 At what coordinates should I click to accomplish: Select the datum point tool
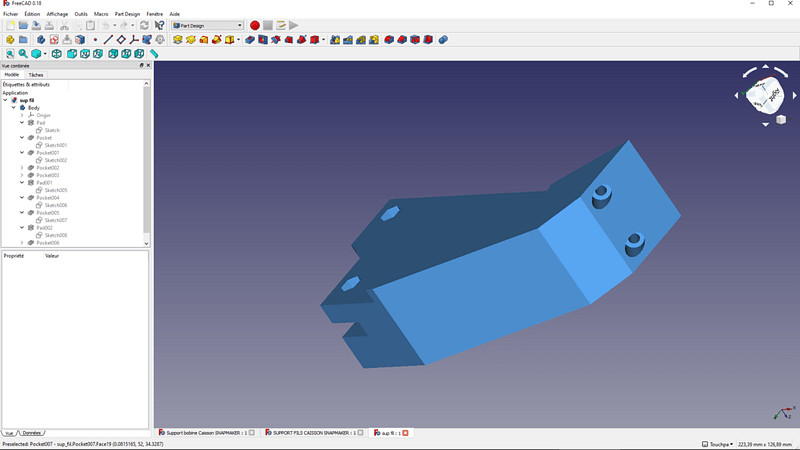(95, 40)
